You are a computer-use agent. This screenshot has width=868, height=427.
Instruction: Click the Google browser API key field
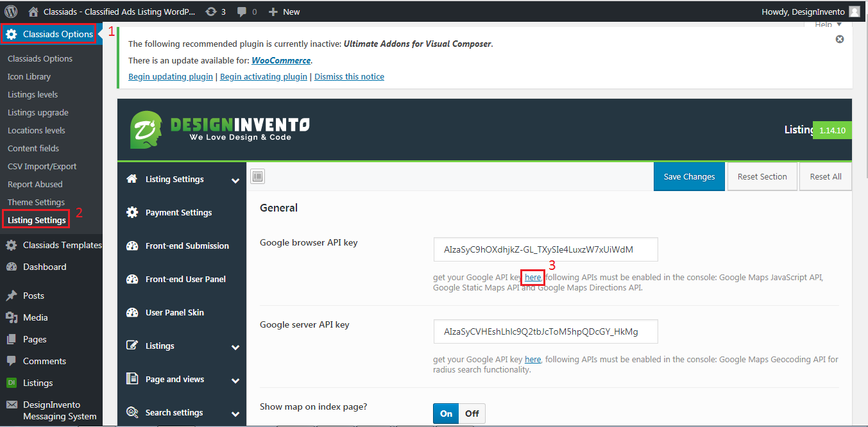[546, 249]
